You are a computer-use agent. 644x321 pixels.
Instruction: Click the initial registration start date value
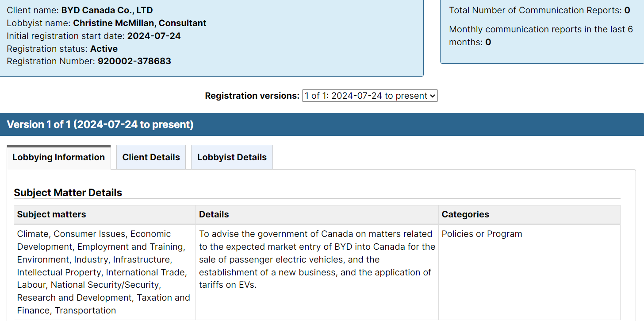click(154, 36)
